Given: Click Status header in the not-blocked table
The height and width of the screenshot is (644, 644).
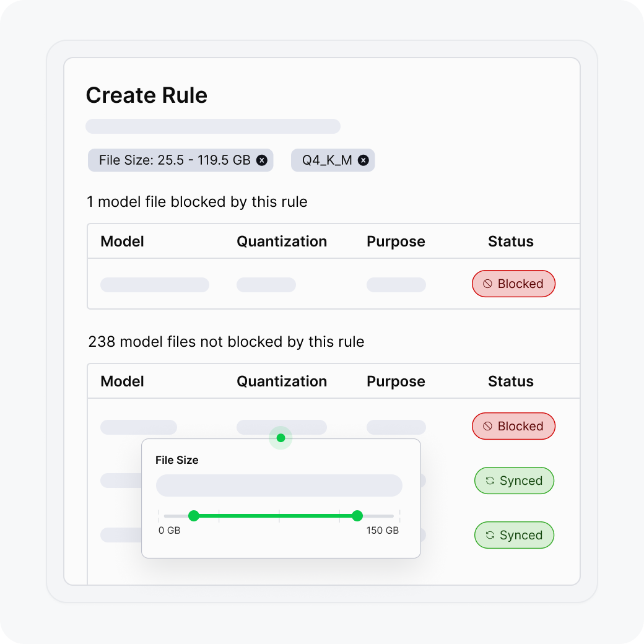Looking at the screenshot, I should click(x=510, y=381).
